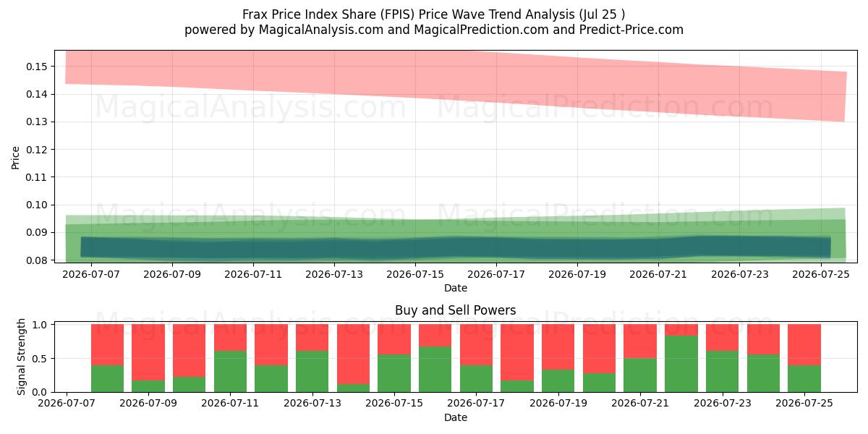Click the red part of the 2026-07-09 bar

[x=148, y=352]
